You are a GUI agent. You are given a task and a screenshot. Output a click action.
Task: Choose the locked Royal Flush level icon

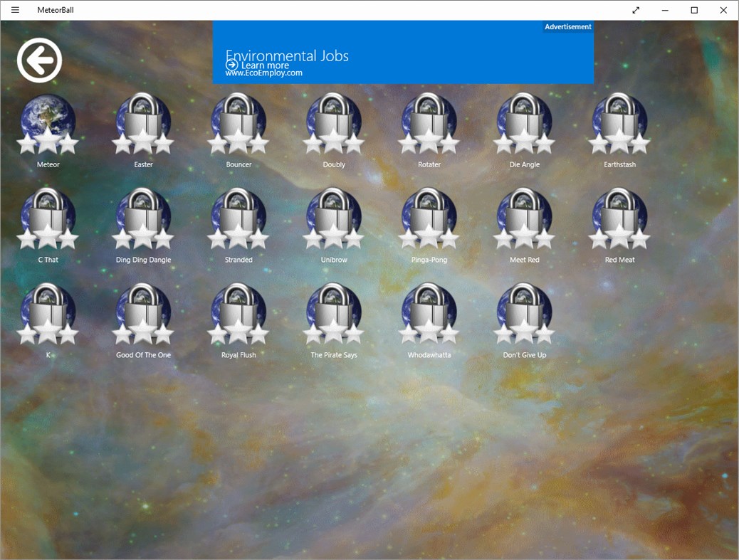(239, 314)
